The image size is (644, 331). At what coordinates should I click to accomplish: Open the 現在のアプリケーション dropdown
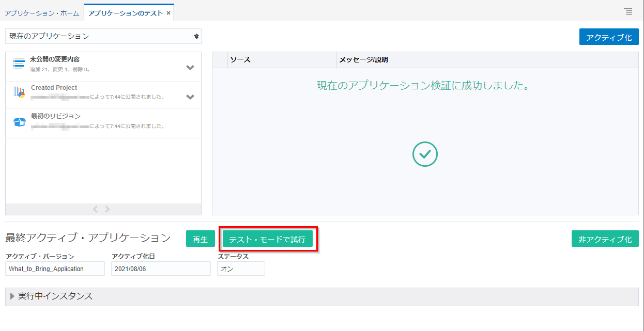(x=196, y=36)
